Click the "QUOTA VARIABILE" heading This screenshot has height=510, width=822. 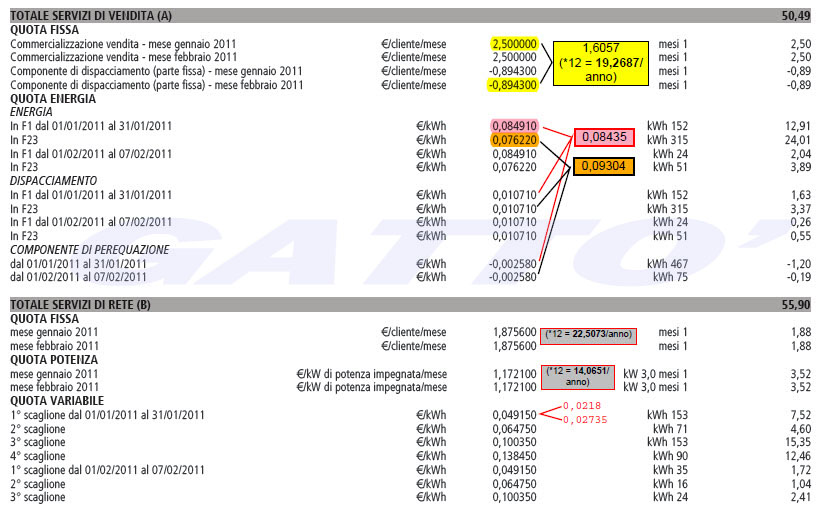pos(57,401)
